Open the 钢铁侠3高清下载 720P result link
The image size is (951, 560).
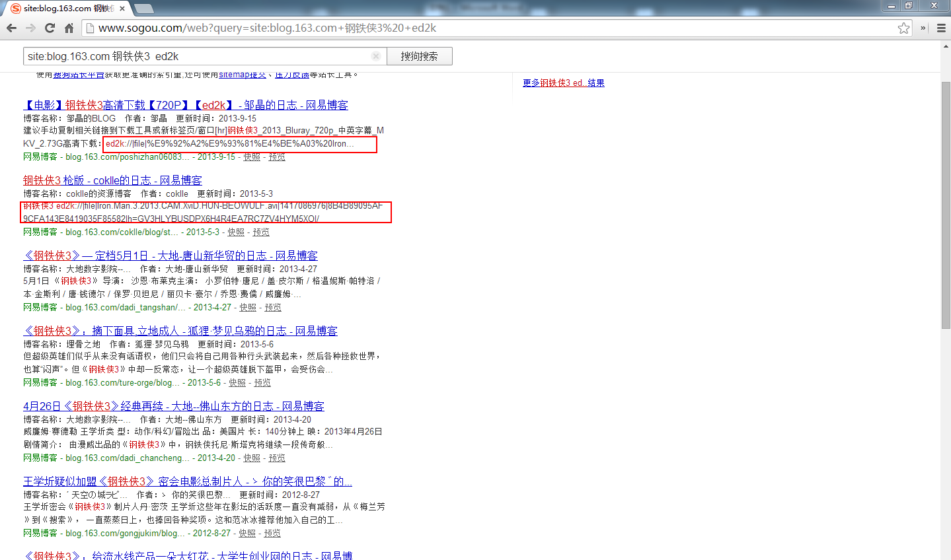(x=185, y=105)
